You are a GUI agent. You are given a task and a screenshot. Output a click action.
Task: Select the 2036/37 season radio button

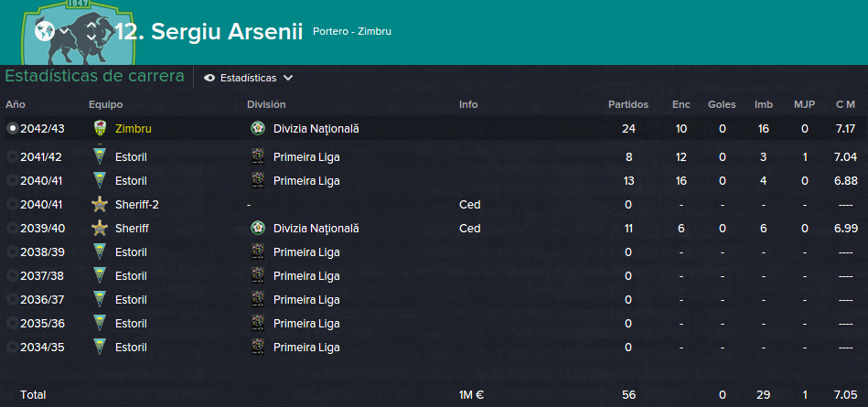(12, 300)
